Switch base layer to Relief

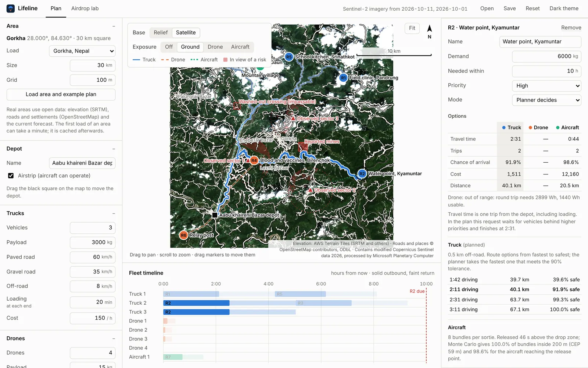[161, 33]
